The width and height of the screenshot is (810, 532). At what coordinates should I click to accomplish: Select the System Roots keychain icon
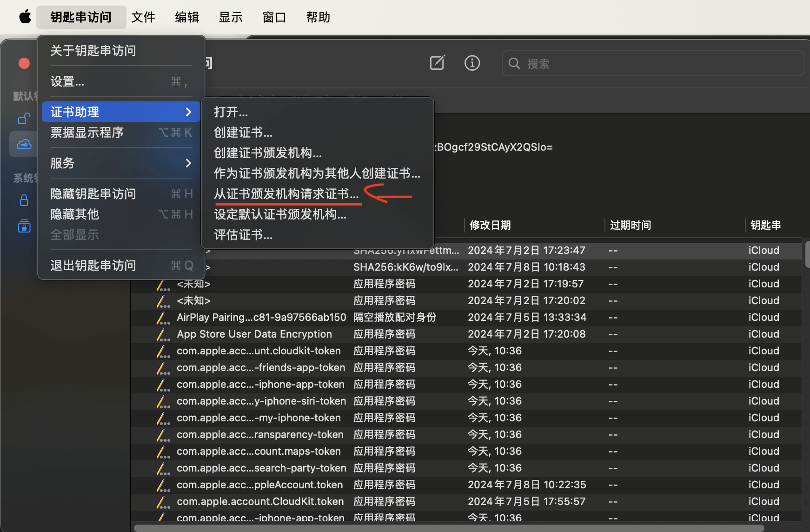tap(24, 226)
